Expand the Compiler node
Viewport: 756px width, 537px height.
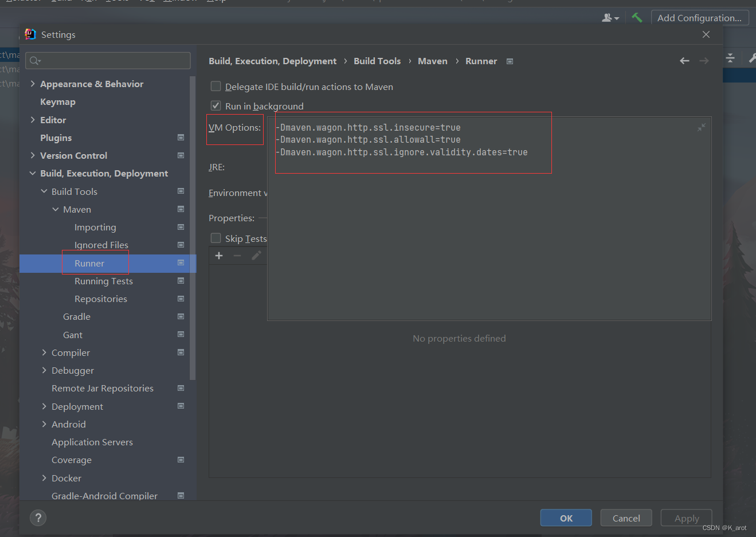pos(44,352)
